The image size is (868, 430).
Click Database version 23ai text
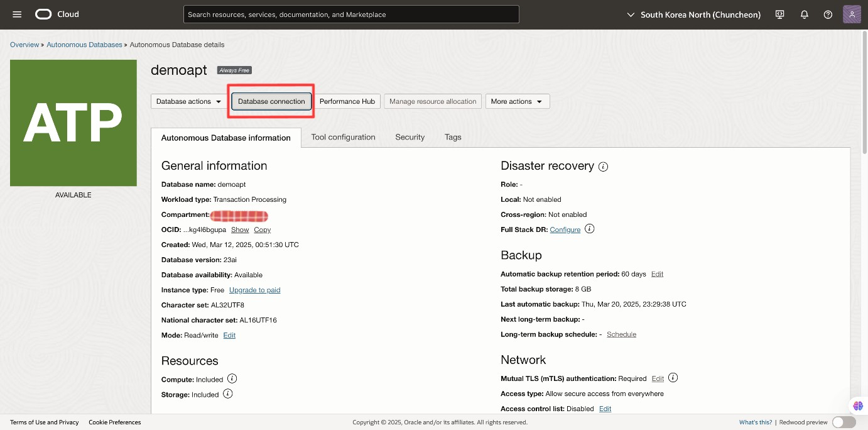coord(199,260)
